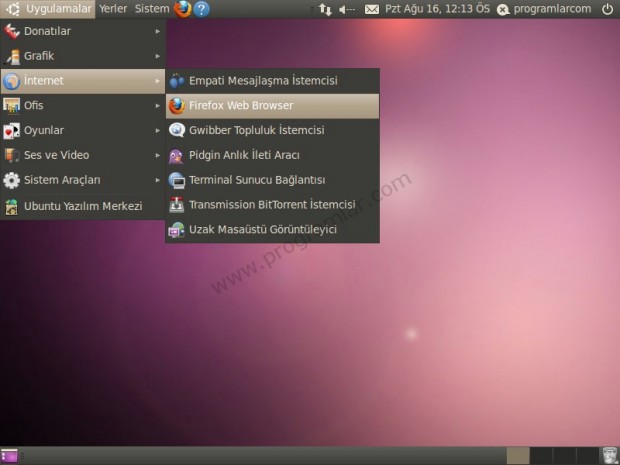Image resolution: width=620 pixels, height=465 pixels.
Task: Open the trash icon in bottom panel
Action: (610, 456)
